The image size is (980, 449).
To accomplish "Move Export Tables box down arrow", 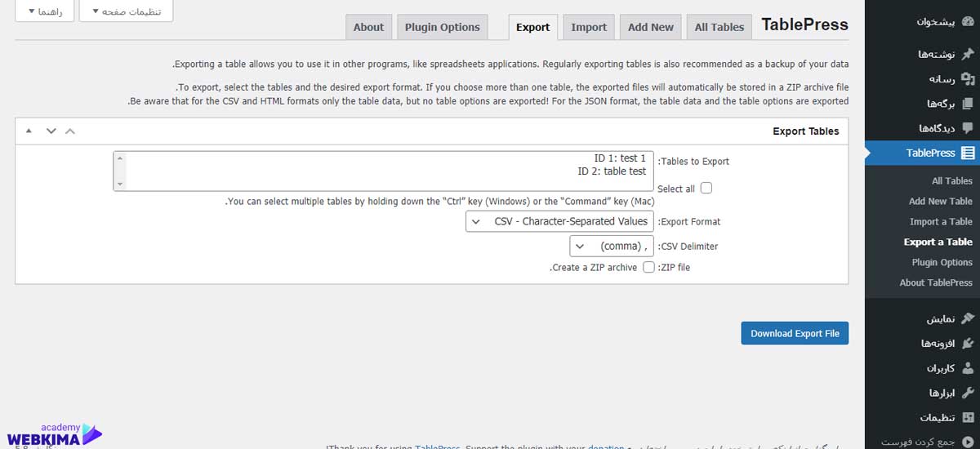I will [51, 131].
